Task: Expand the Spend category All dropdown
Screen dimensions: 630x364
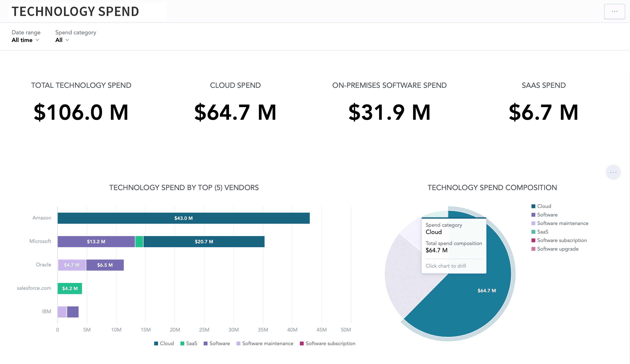Action: 62,40
